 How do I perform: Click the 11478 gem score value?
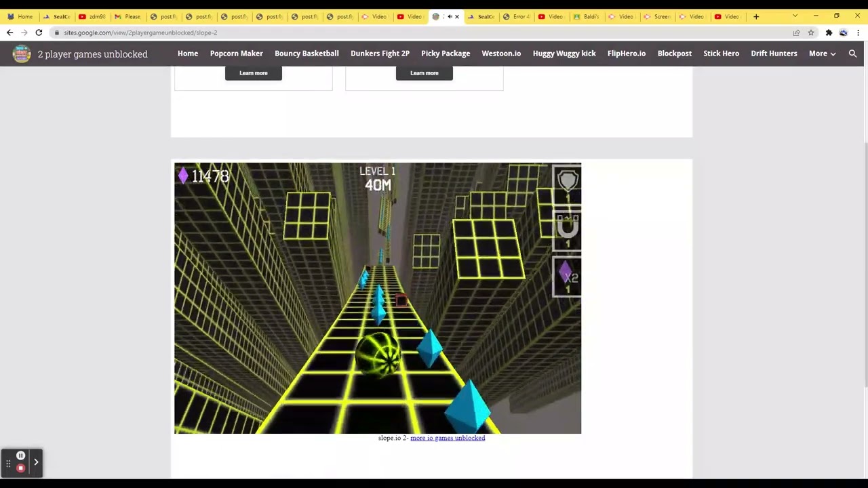[210, 177]
